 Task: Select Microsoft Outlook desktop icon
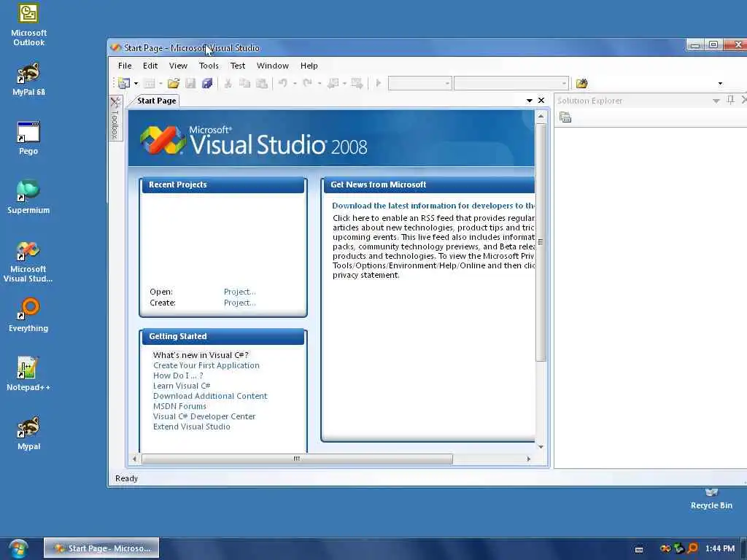coord(28,24)
